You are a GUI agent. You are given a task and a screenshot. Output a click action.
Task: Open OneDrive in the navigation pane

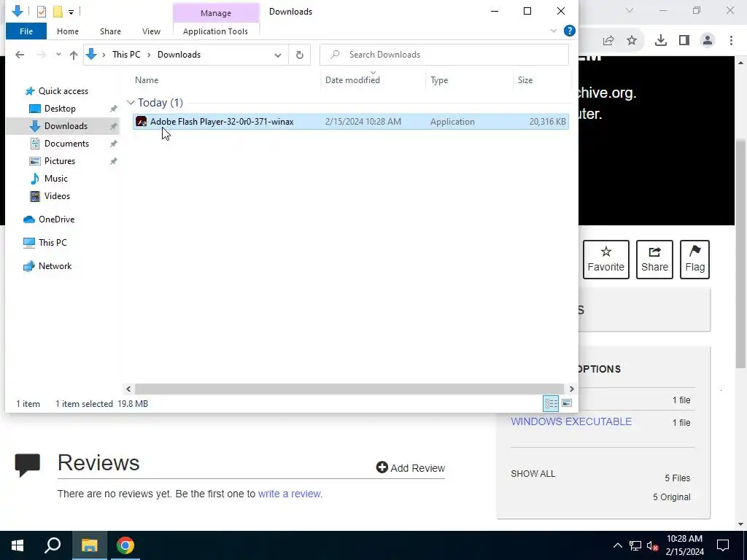56,219
